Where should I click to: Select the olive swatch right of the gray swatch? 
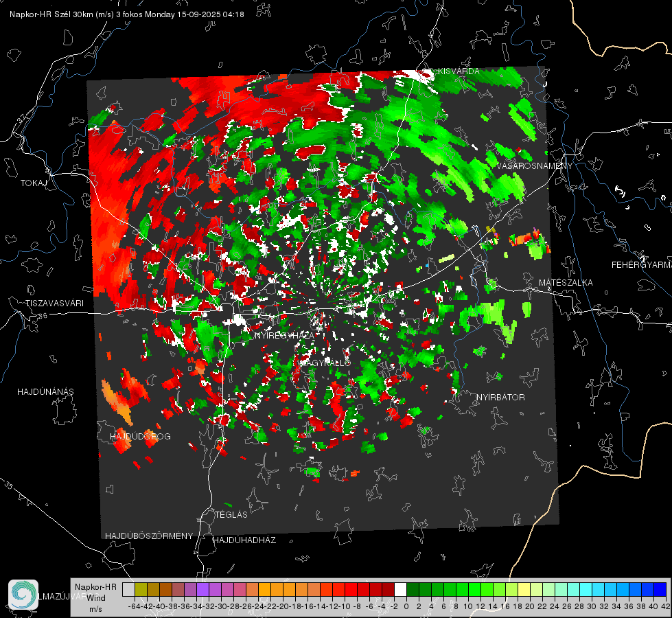[141, 589]
